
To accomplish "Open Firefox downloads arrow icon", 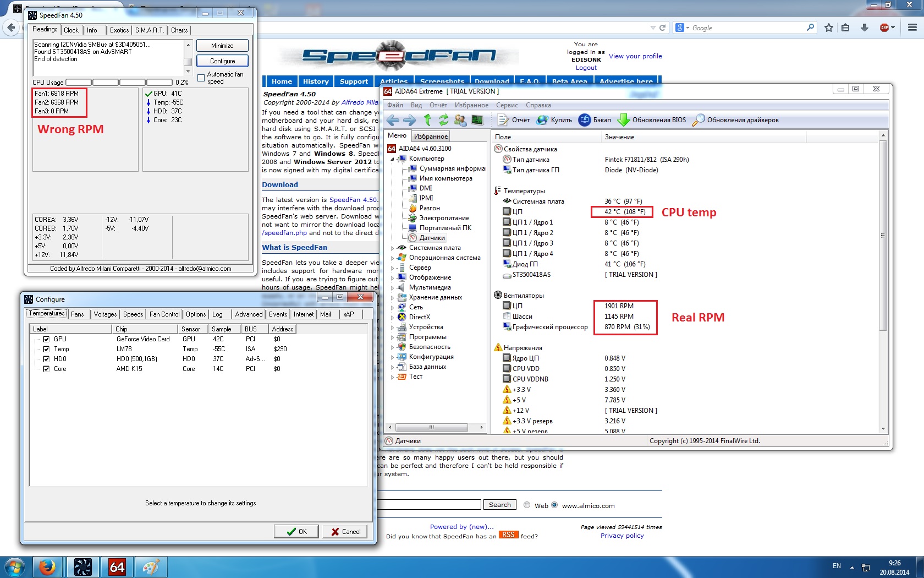I will [865, 28].
